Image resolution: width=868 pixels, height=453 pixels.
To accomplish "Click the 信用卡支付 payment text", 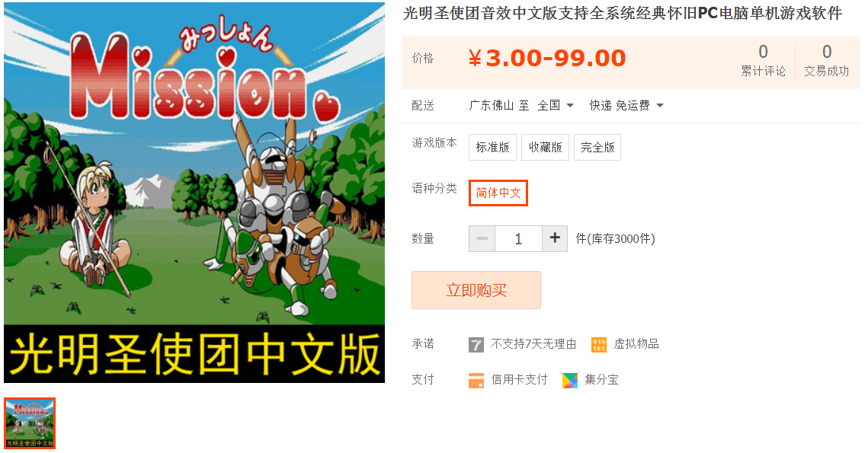I will click(519, 380).
